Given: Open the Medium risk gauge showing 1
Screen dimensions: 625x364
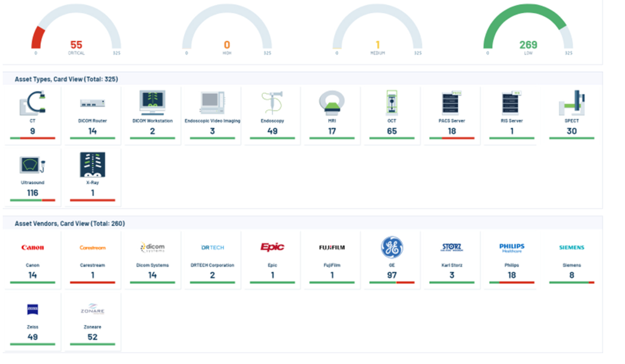Looking at the screenshot, I should click(x=378, y=30).
